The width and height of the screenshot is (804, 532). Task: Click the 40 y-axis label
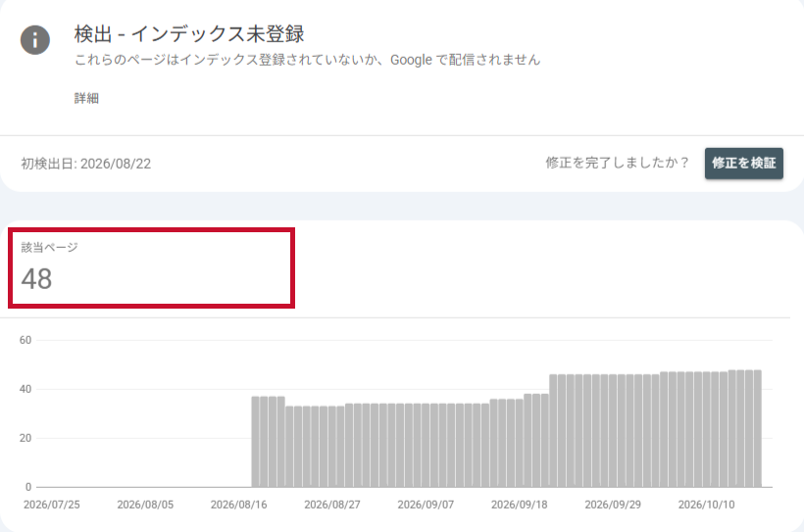25,390
